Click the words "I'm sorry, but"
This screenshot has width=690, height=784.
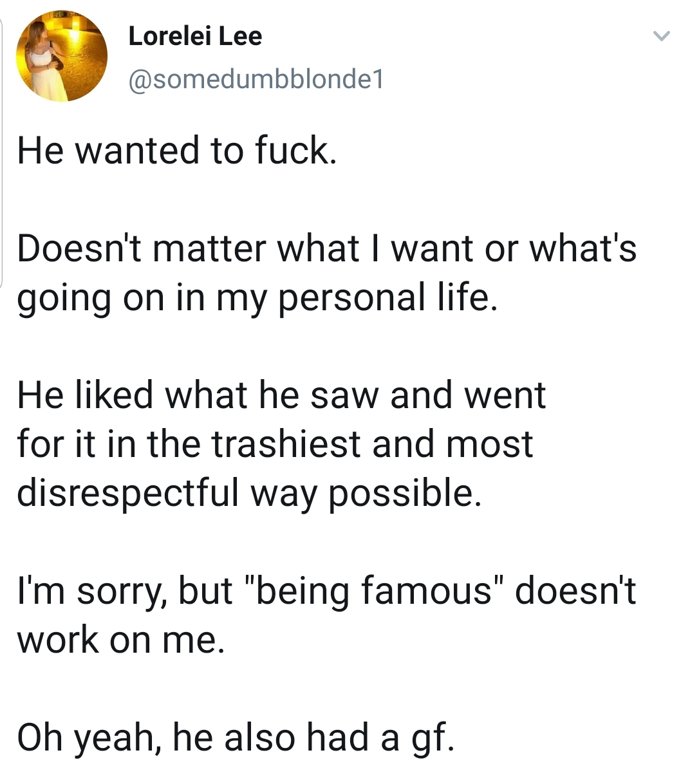click(x=125, y=592)
